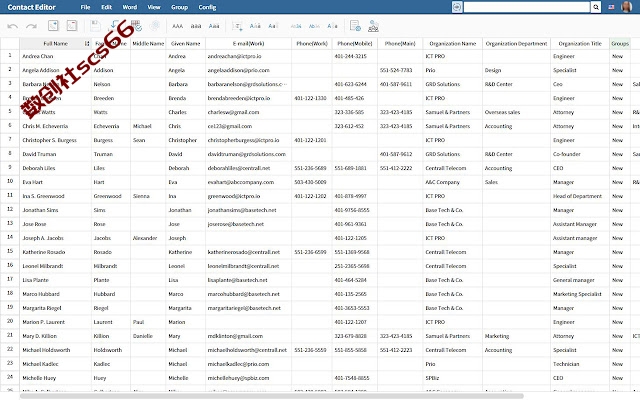Open the user avatar profile
Viewport: 640px width, 400px height.
pos(627,7)
